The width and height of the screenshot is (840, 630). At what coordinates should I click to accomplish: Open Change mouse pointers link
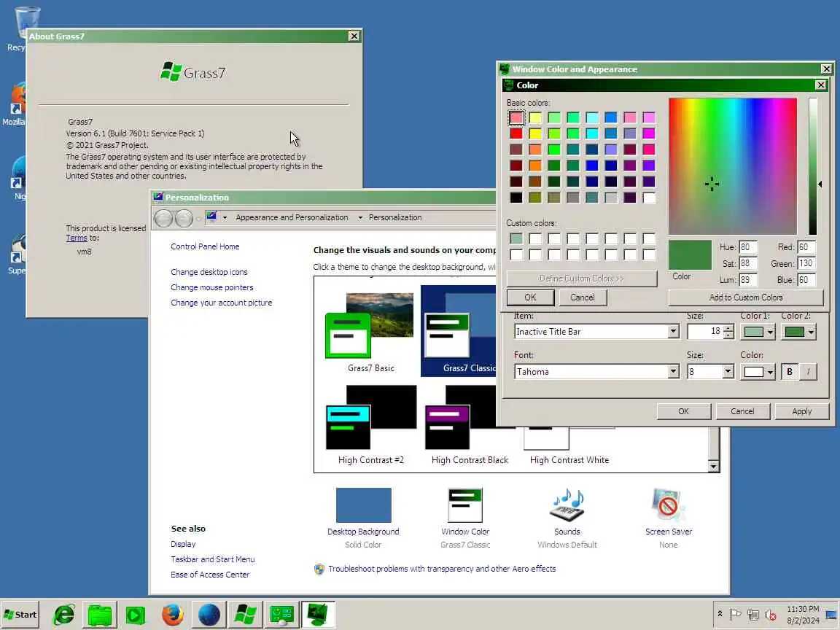[x=211, y=288]
